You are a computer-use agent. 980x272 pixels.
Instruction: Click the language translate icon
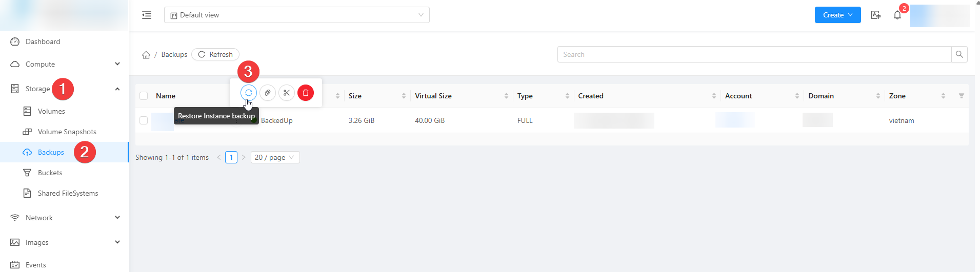pyautogui.click(x=876, y=15)
